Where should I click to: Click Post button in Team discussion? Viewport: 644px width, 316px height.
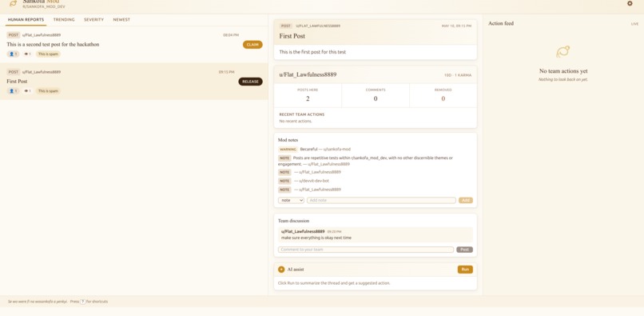tap(464, 250)
